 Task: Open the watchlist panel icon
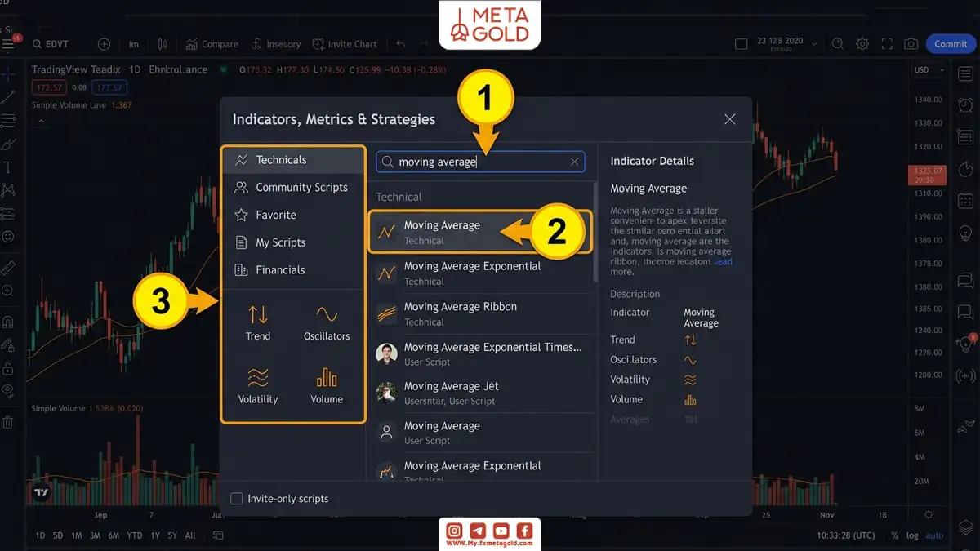[x=965, y=73]
